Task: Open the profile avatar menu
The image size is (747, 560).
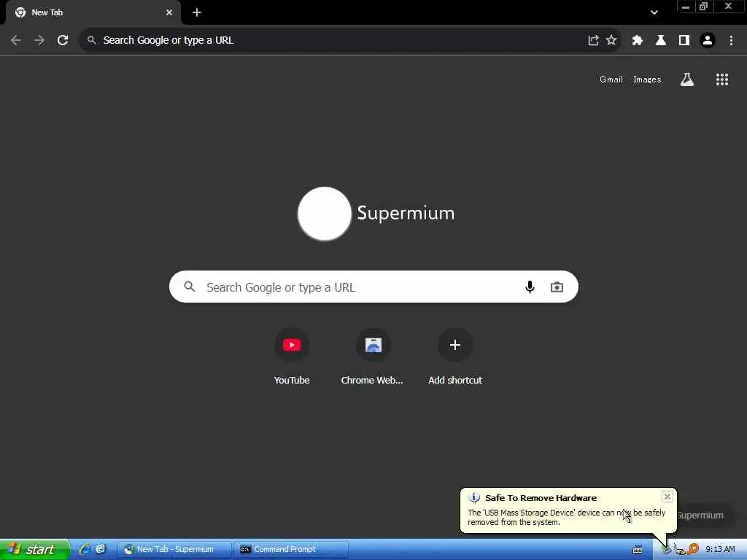Action: (708, 40)
